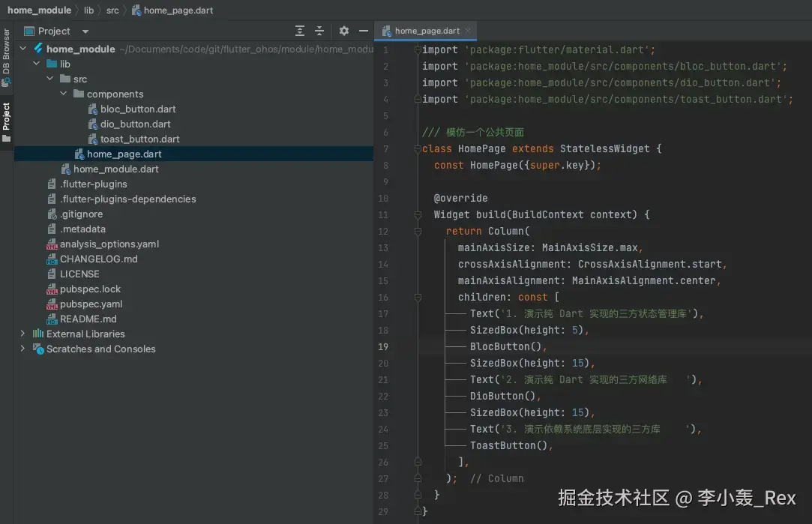Select dio_button.dart in the tree
Viewport: 812px width, 524px height.
pyautogui.click(x=135, y=124)
